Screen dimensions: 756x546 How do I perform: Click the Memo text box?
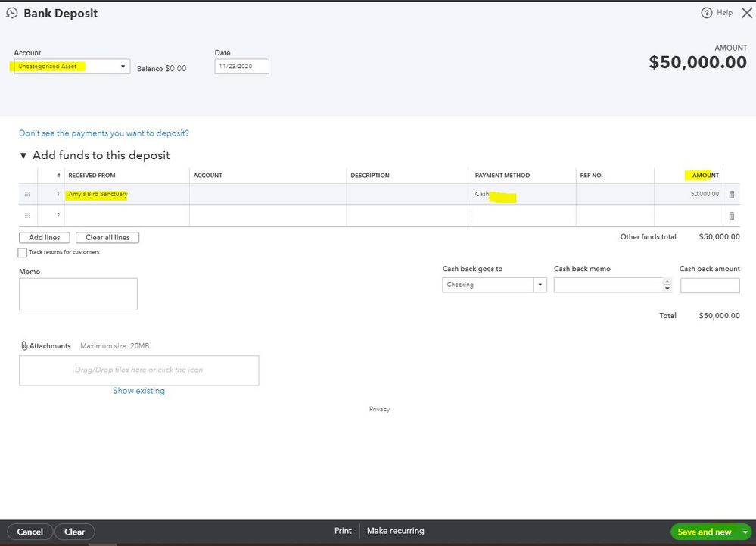tap(78, 294)
